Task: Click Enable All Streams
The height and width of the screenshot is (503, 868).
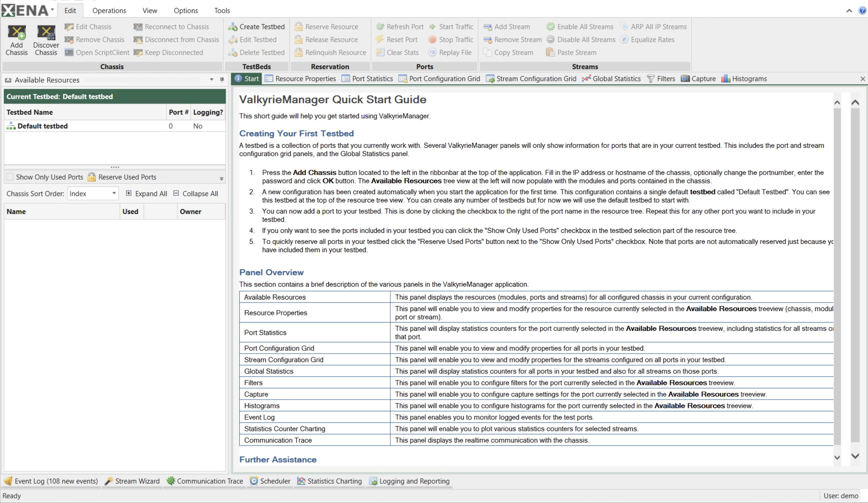Action: (x=580, y=26)
